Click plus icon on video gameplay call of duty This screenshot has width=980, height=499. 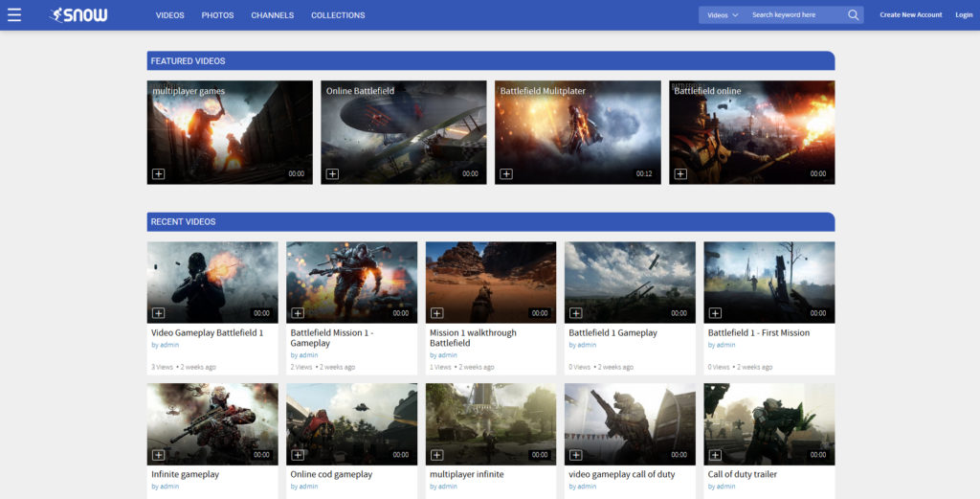[x=575, y=455]
